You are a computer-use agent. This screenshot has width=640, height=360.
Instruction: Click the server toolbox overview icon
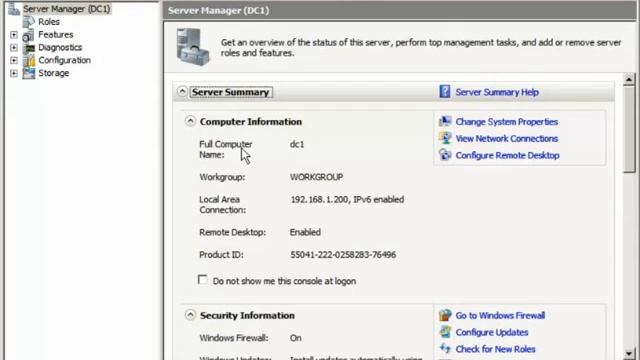(x=193, y=47)
